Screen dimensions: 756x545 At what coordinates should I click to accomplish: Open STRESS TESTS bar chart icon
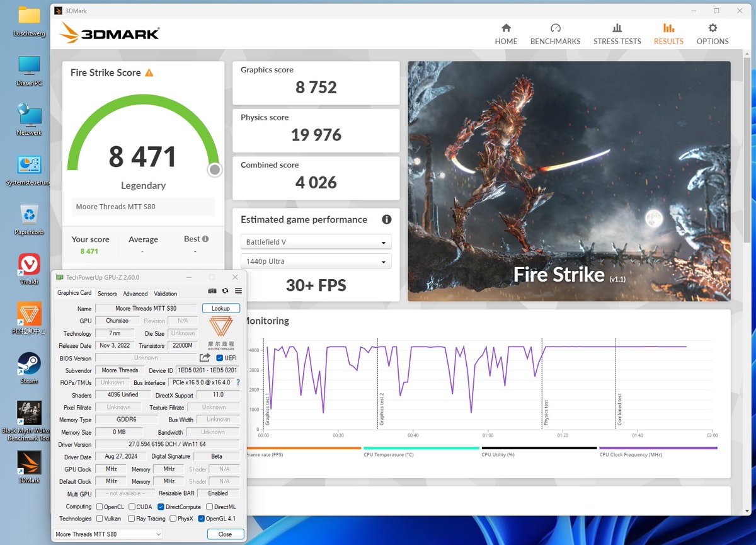[x=617, y=28]
